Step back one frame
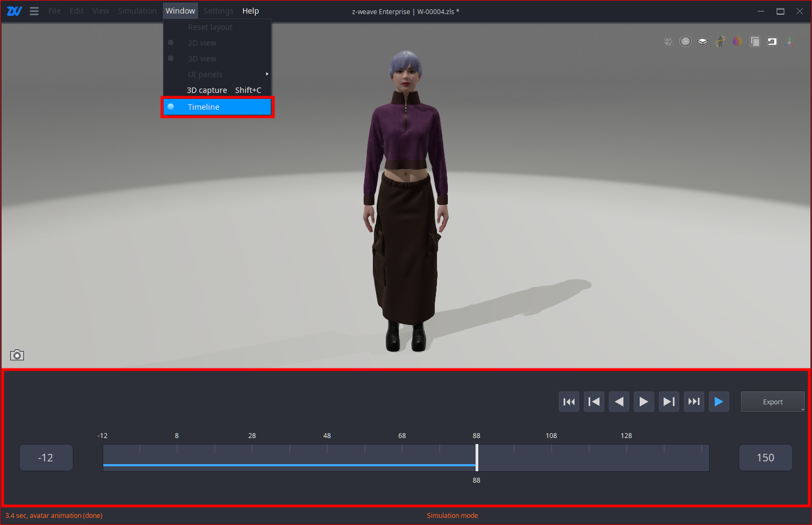 click(x=594, y=402)
